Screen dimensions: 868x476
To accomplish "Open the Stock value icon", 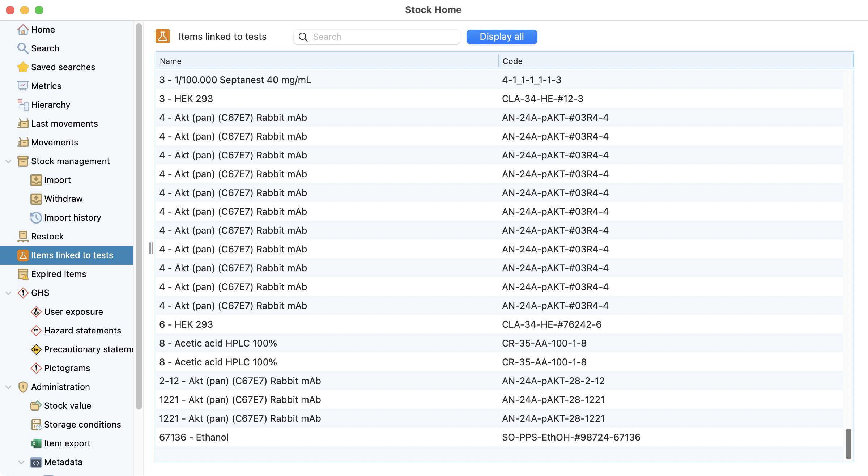I will click(36, 406).
